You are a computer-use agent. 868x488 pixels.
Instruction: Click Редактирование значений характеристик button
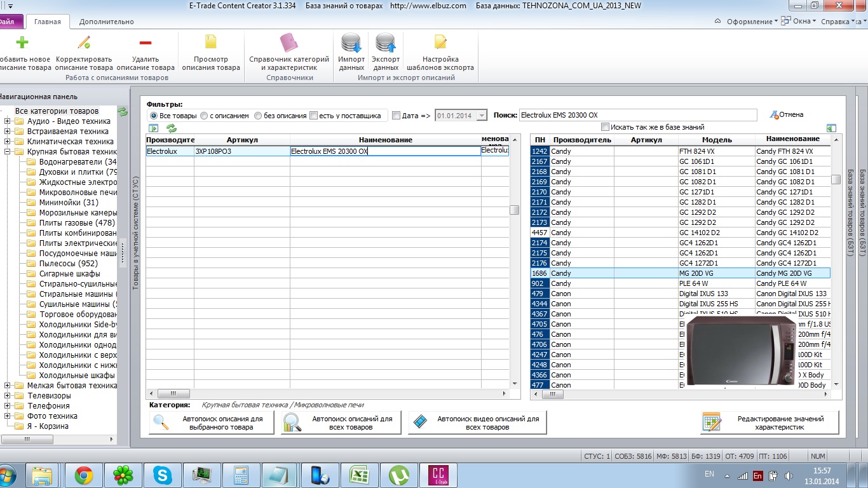click(770, 423)
